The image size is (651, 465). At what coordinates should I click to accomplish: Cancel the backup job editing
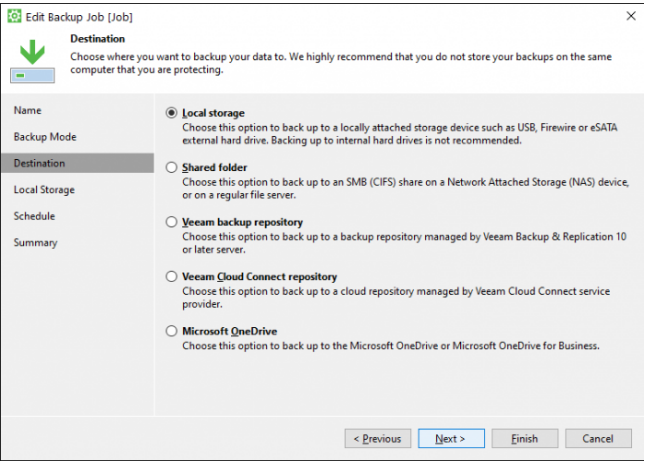pos(598,438)
